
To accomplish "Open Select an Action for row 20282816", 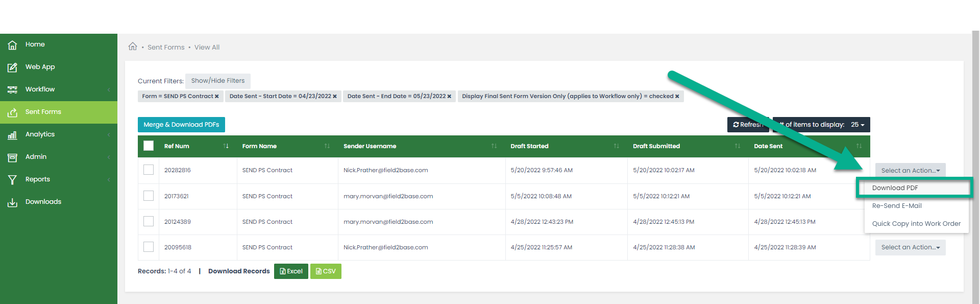I will pos(910,171).
